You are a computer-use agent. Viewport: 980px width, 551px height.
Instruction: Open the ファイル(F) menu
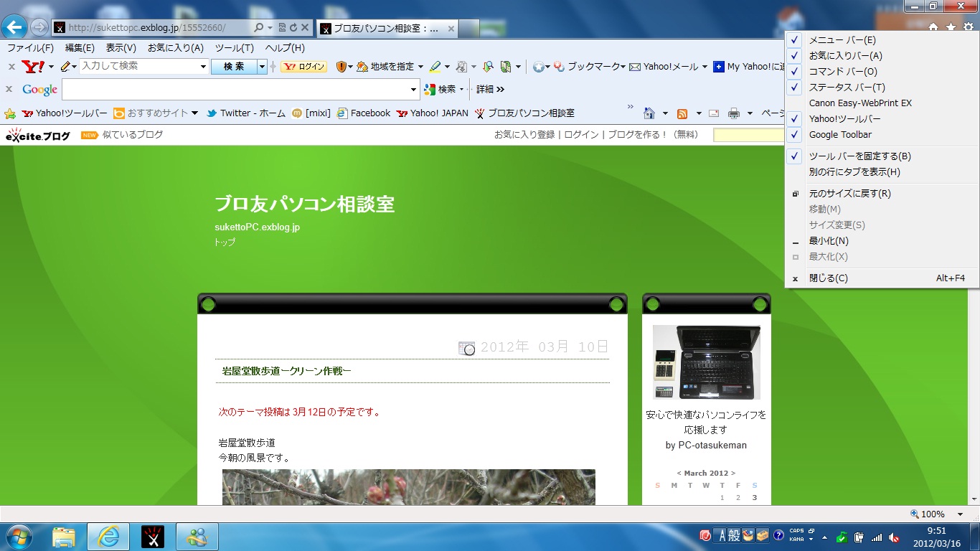[x=30, y=48]
